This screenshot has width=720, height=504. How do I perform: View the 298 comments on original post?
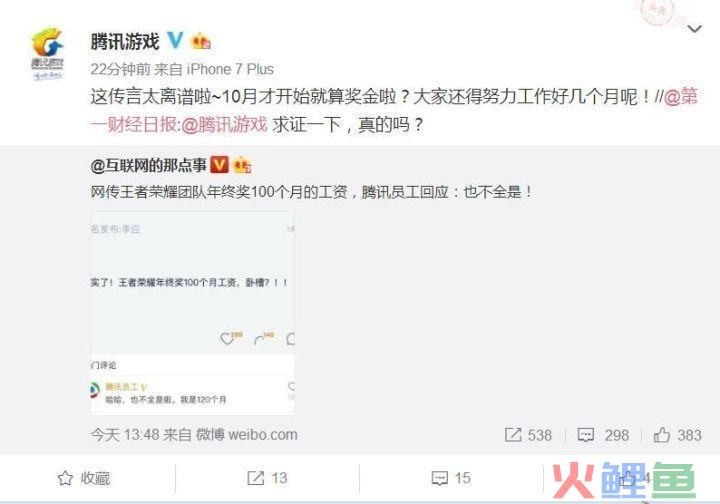pos(603,435)
